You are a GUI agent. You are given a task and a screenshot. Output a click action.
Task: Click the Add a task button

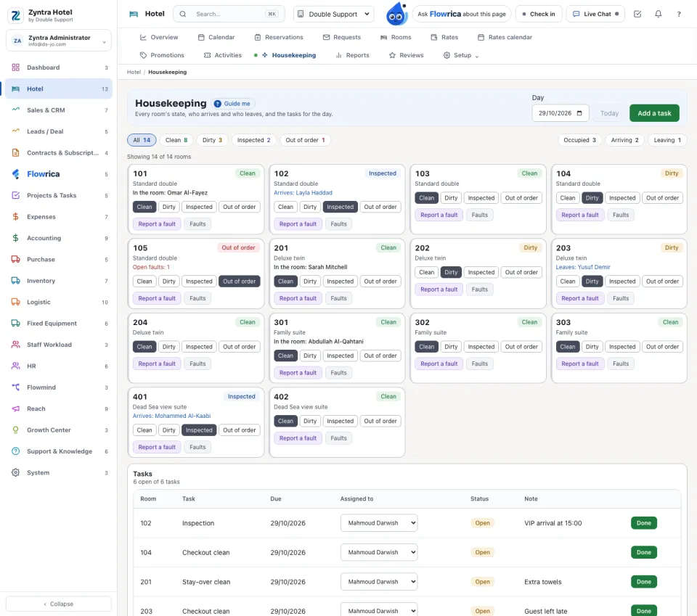point(654,113)
